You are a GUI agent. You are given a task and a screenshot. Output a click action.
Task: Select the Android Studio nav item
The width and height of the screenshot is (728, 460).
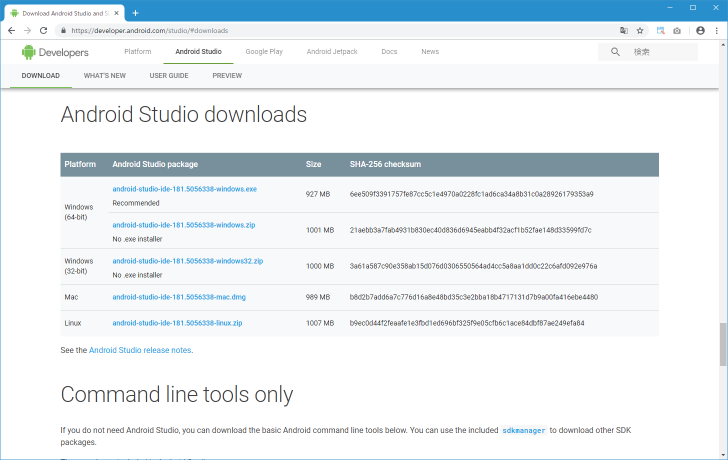[x=198, y=52]
